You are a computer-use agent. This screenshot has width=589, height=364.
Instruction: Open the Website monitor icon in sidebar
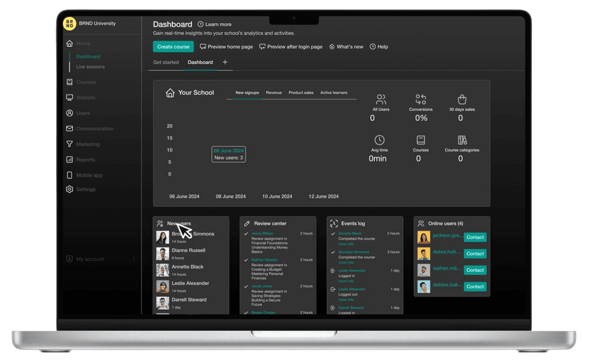point(70,98)
